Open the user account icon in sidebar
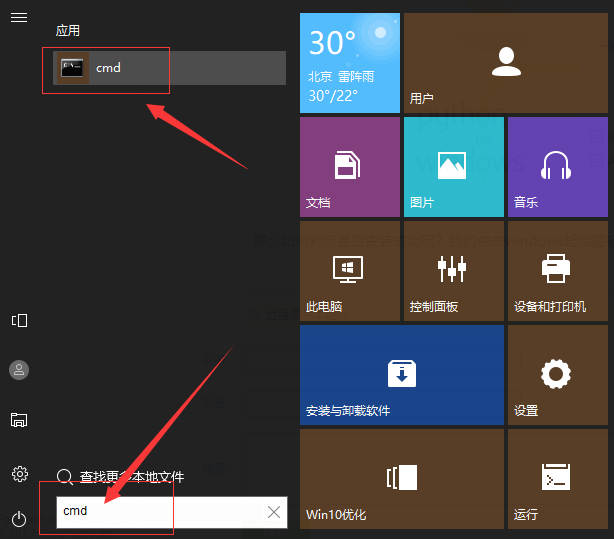614x539 pixels. coord(18,370)
